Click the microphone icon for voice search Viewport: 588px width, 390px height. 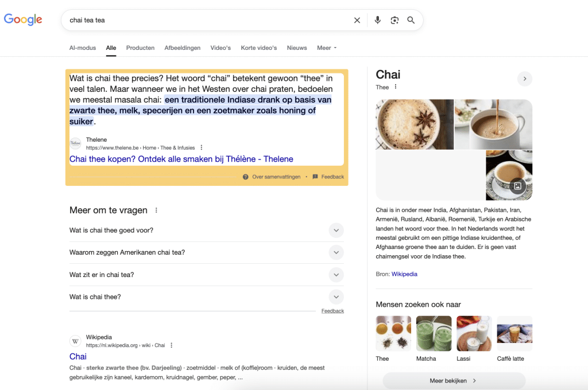pos(377,19)
